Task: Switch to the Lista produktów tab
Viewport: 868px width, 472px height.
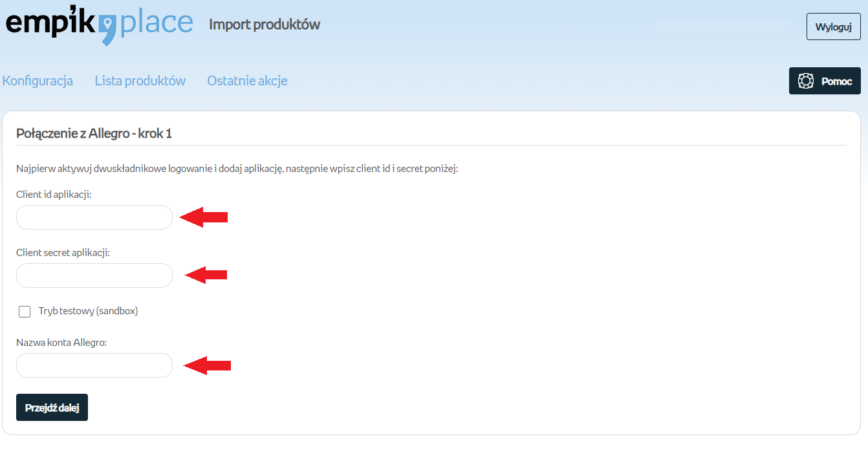Action: click(140, 81)
